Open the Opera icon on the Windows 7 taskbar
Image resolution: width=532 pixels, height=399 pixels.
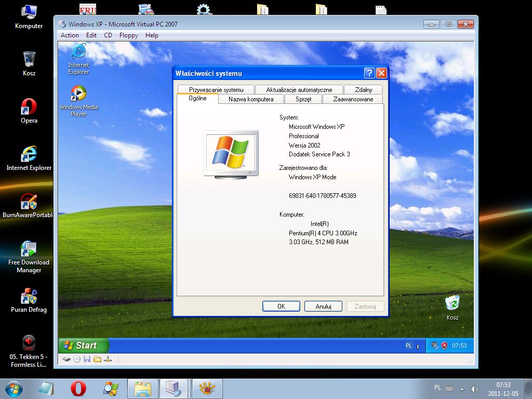pyautogui.click(x=78, y=389)
